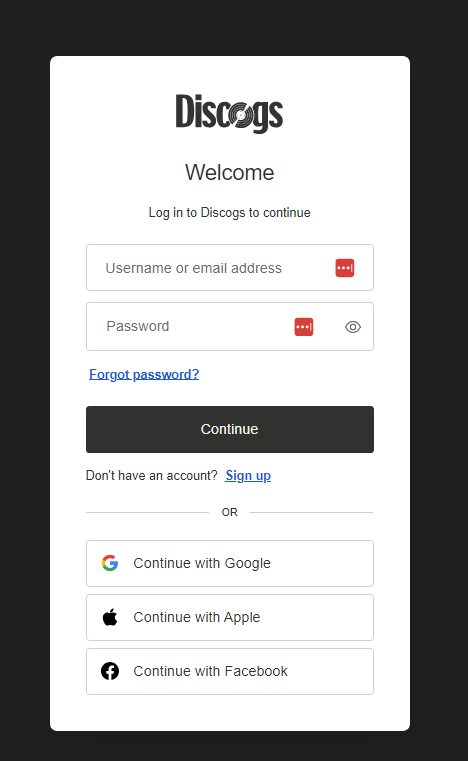Click the Apple logo icon

click(110, 617)
